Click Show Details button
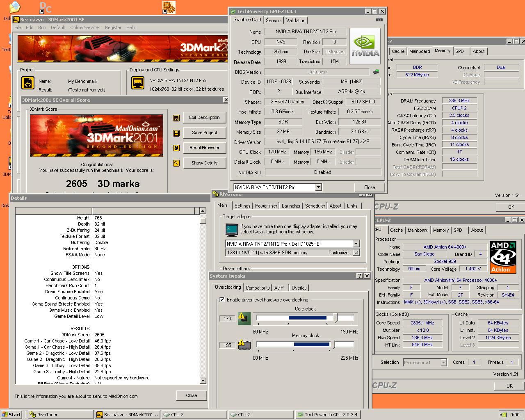 (204, 163)
